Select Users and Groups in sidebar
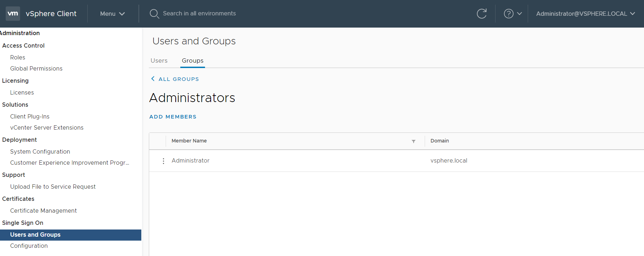Screen dimensions: 644x256 click(x=70, y=235)
